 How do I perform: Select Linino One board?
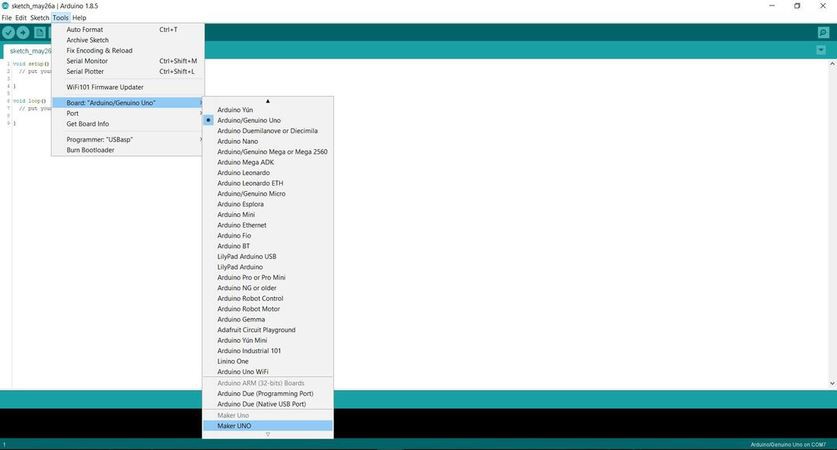(x=267, y=361)
